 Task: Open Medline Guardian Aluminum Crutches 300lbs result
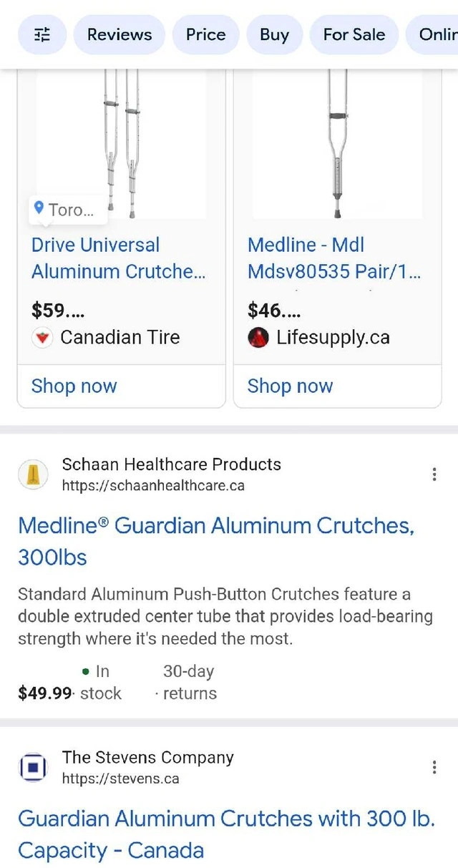216,541
